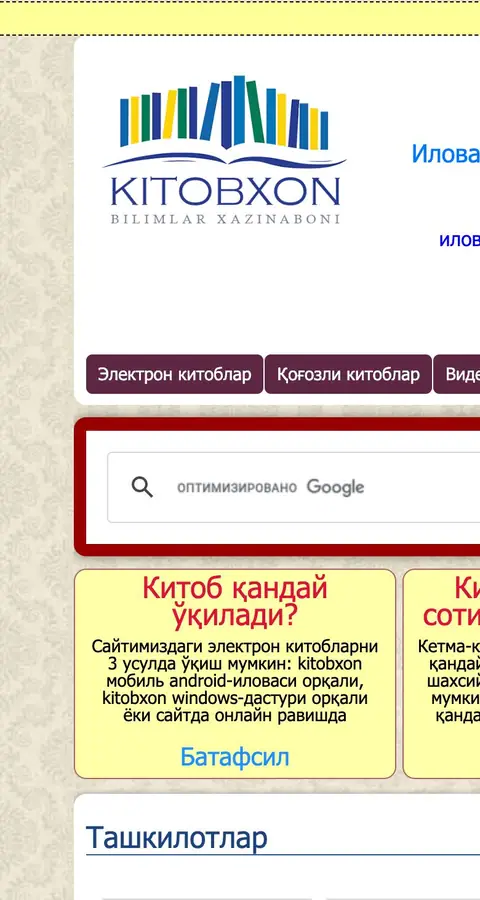
Task: Click the Китоб қандай ўқилади? heading
Action: pos(235,602)
